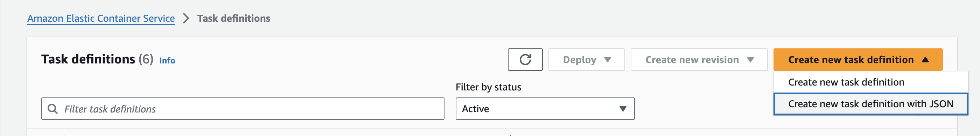Open the Info link beside Task definitions
This screenshot has width=980, height=136.
(x=167, y=61)
